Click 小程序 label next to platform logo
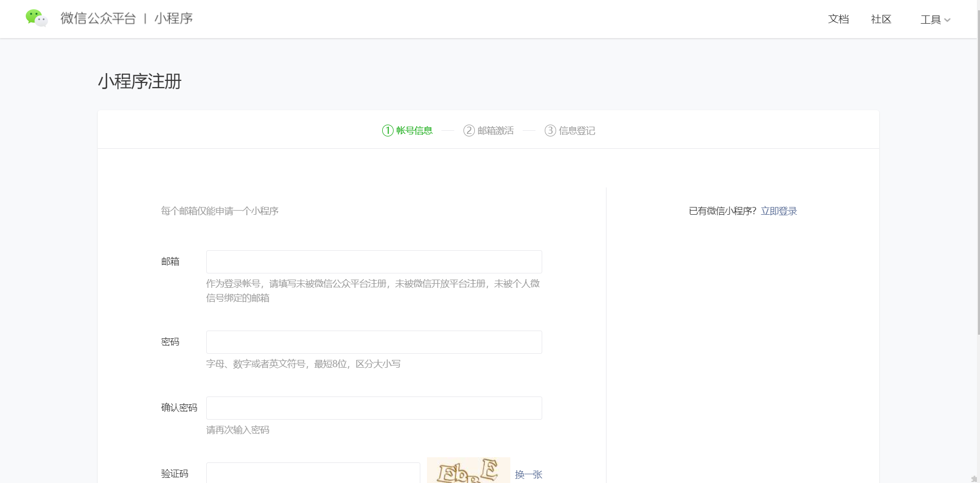 (x=173, y=19)
